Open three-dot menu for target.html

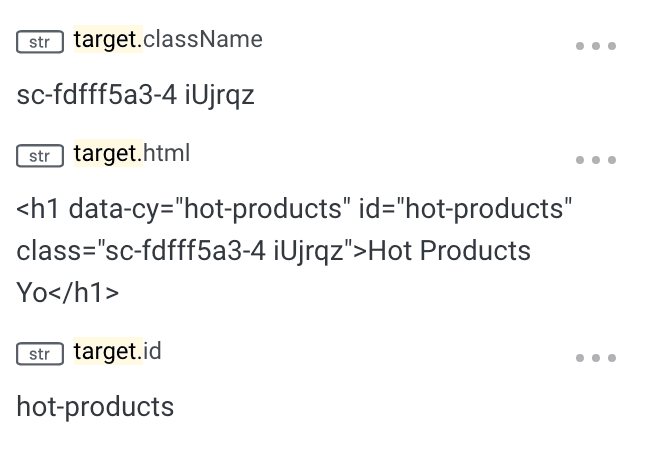pyautogui.click(x=596, y=160)
